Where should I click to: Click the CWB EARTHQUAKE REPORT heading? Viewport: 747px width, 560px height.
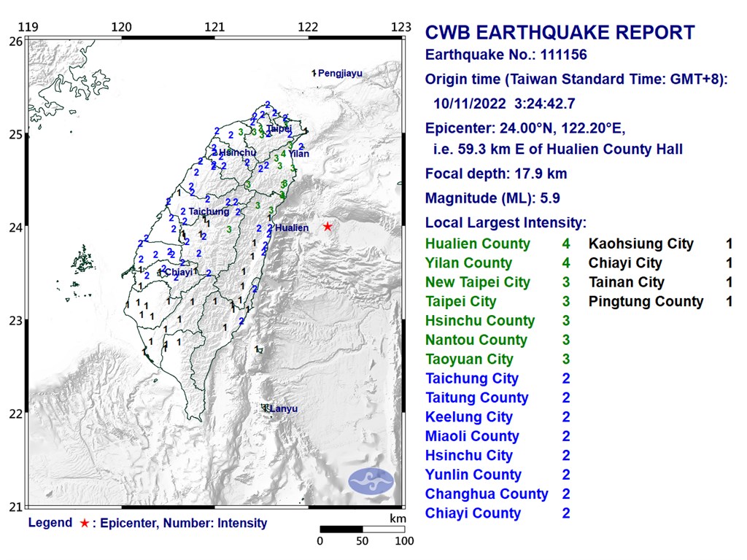[560, 33]
